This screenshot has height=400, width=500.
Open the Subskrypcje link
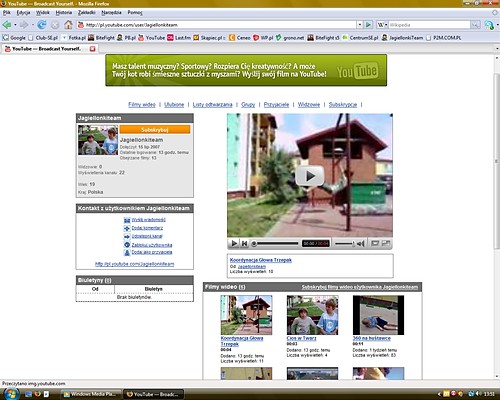pos(343,105)
